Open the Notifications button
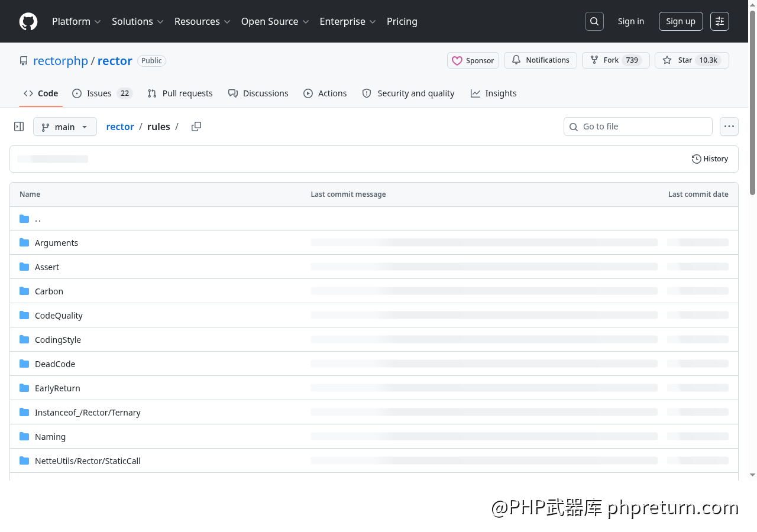 click(541, 60)
